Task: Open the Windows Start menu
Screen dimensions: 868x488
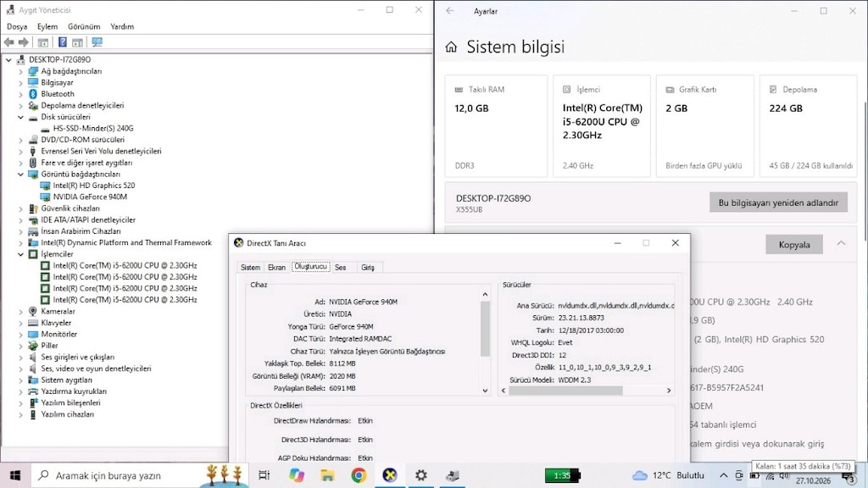Action: pos(15,475)
